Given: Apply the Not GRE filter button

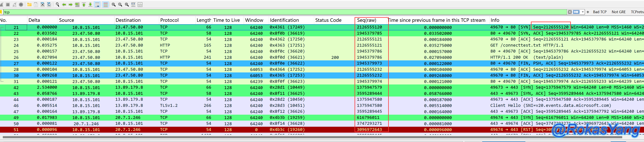Looking at the screenshot, I should pos(619,12).
